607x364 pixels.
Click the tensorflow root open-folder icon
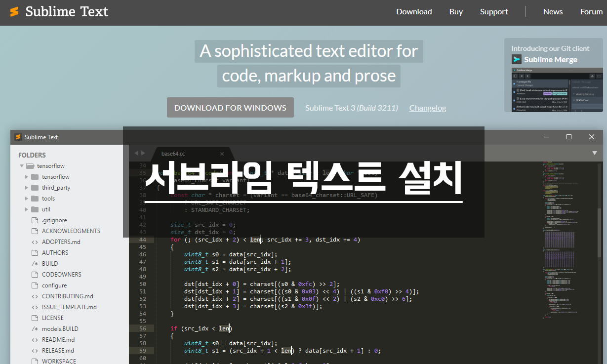(x=30, y=166)
